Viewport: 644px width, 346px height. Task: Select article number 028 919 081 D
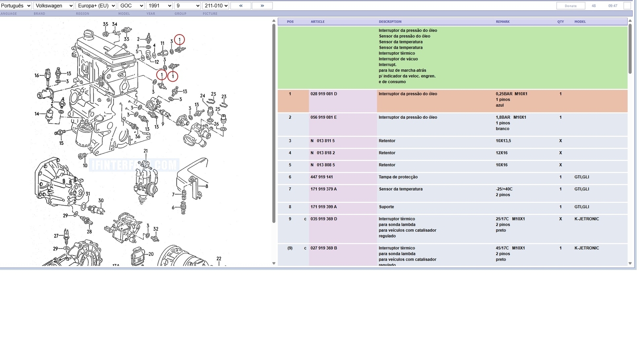tap(324, 94)
